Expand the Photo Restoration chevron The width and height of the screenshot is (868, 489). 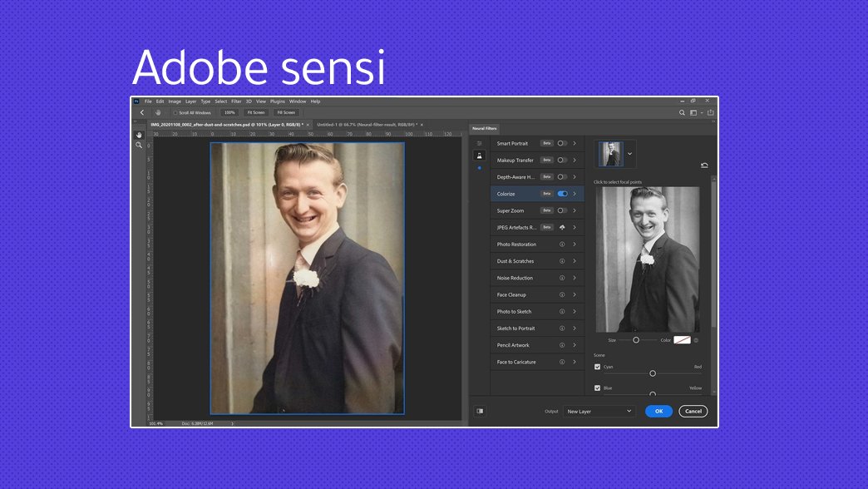pyautogui.click(x=575, y=244)
